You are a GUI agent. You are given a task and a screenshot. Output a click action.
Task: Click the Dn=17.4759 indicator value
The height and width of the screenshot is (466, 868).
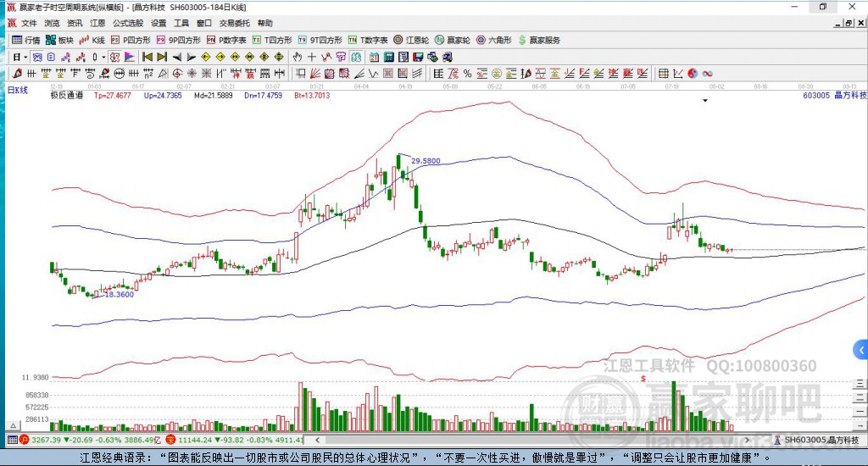click(264, 95)
